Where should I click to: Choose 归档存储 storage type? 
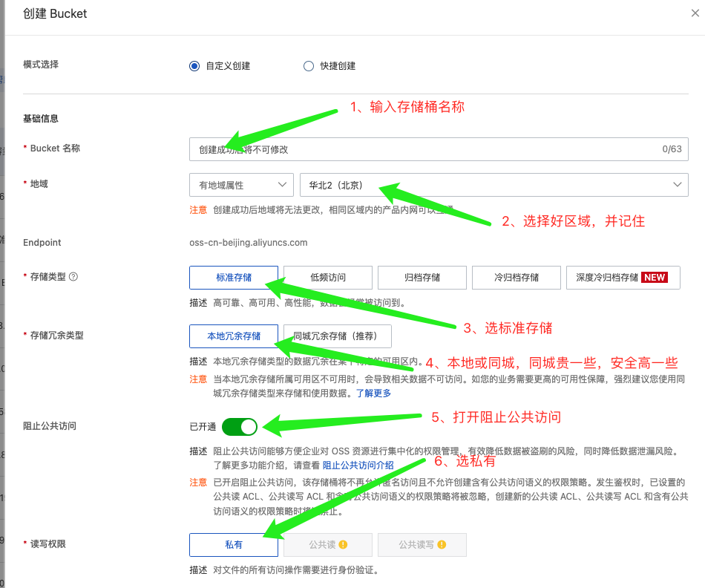coord(422,278)
